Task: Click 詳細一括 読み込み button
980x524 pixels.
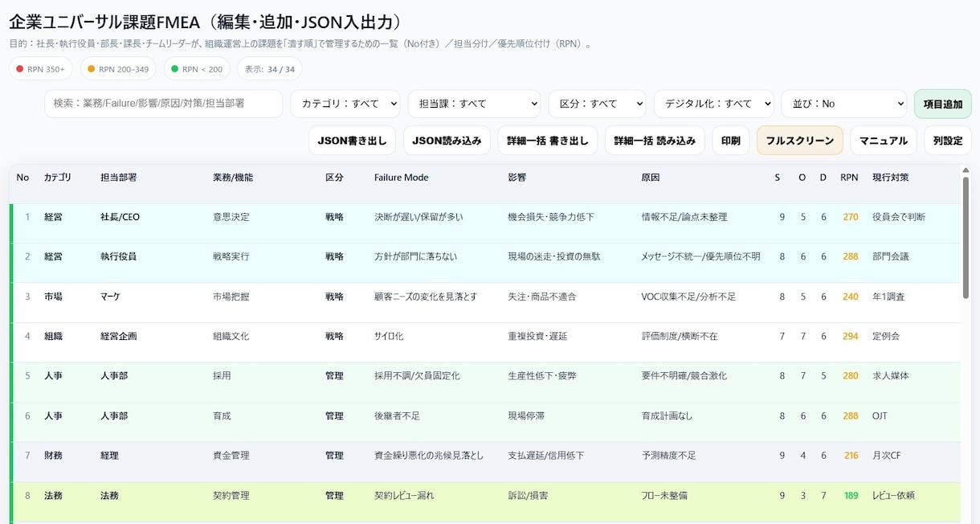Action: click(655, 140)
